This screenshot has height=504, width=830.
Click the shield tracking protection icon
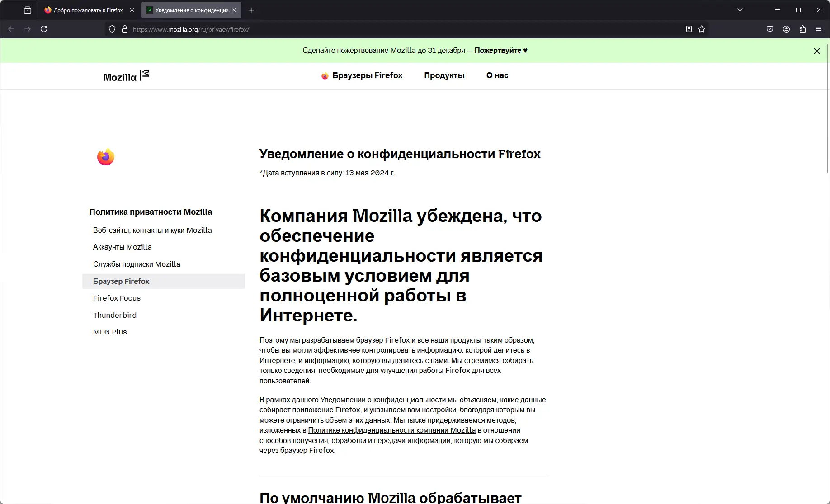point(112,29)
